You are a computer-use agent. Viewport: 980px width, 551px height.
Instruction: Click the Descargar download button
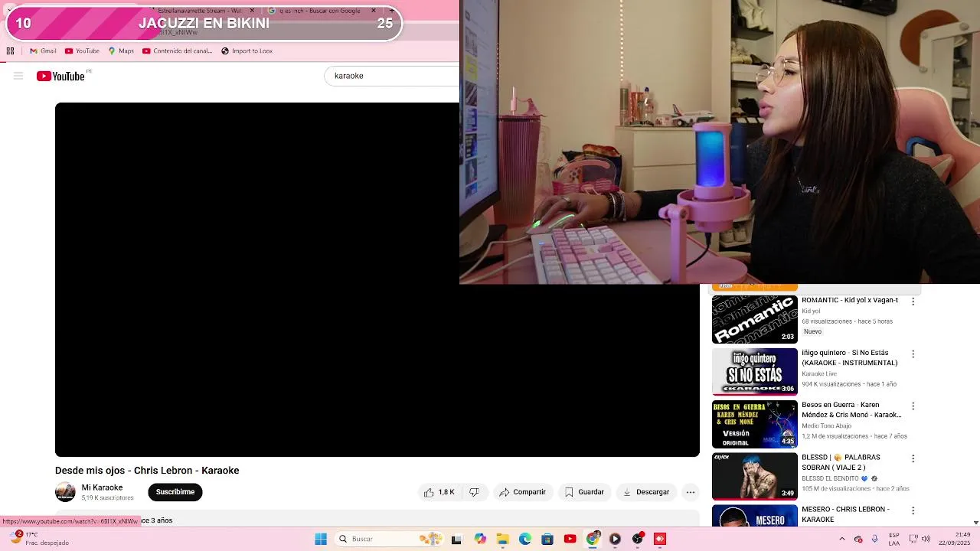click(646, 492)
